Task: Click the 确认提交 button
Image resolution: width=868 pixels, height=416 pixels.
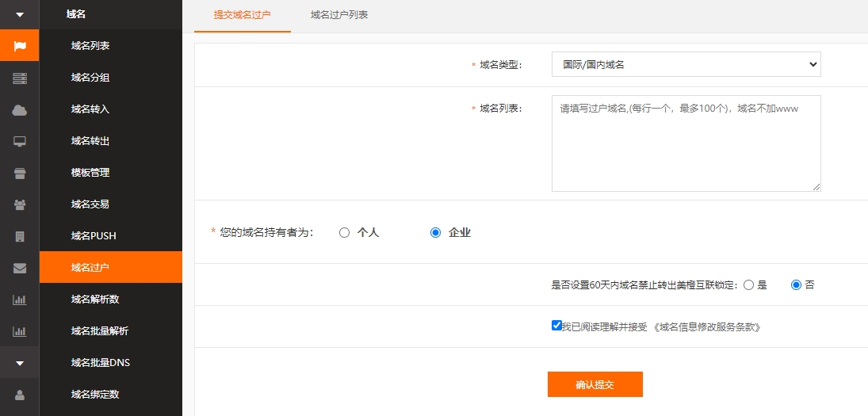Action: tap(595, 384)
